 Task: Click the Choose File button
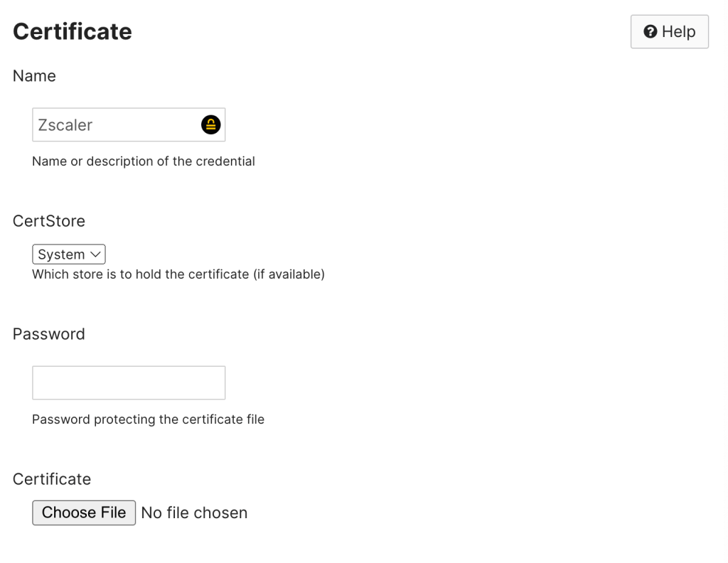(x=84, y=513)
